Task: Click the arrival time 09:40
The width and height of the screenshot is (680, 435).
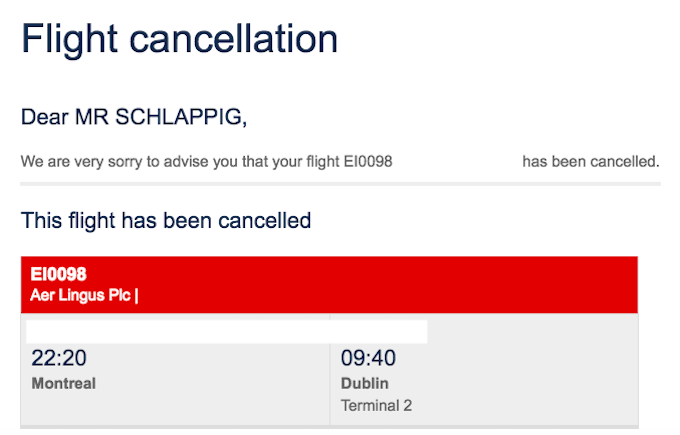Action: [x=368, y=358]
